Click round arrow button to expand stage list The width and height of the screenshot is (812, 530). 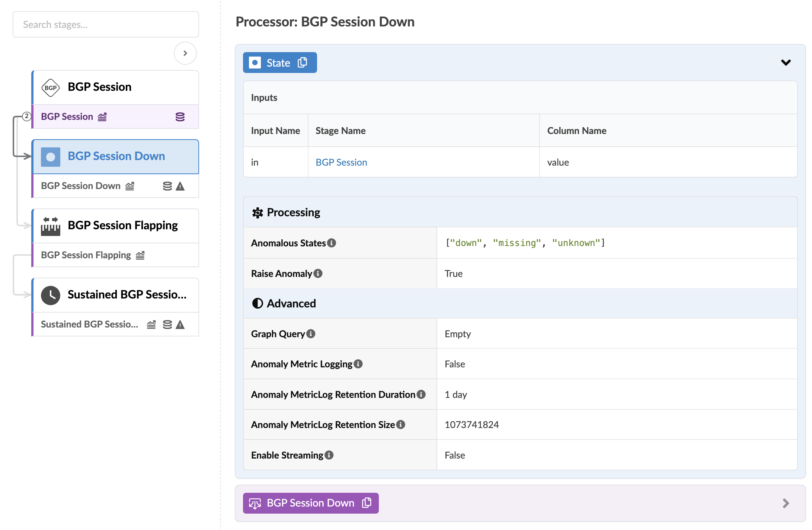tap(185, 53)
